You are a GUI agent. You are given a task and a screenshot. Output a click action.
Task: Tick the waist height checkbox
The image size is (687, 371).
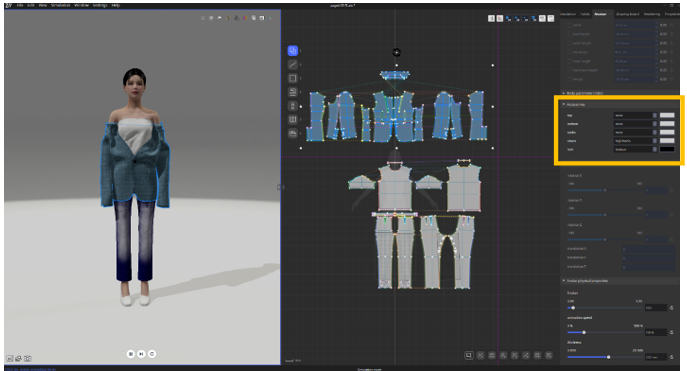(x=570, y=43)
